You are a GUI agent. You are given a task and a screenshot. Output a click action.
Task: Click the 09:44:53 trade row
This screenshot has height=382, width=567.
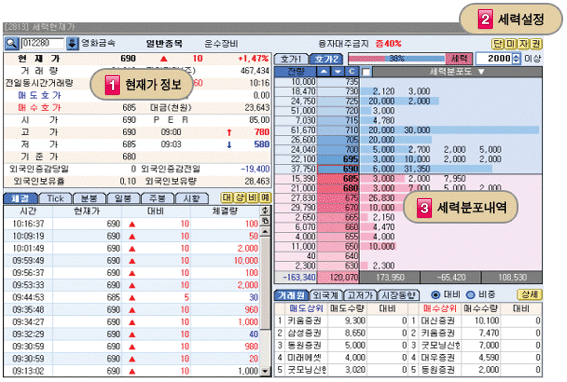click(132, 297)
